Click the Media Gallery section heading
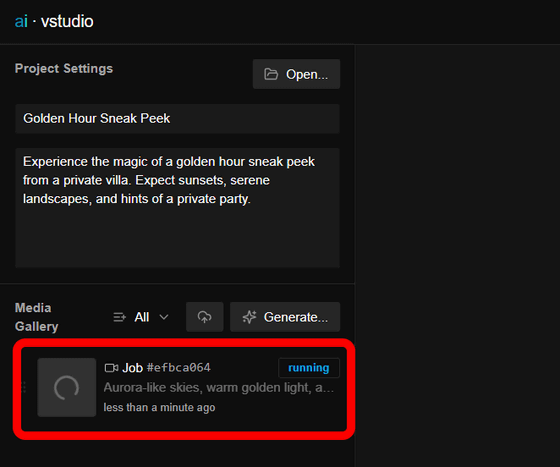 pyautogui.click(x=36, y=317)
